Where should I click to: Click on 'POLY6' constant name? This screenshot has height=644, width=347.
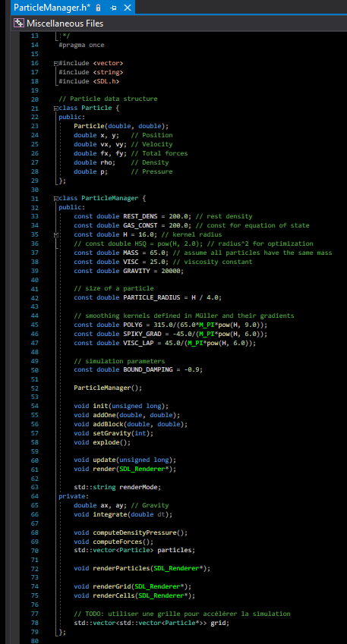click(x=133, y=325)
